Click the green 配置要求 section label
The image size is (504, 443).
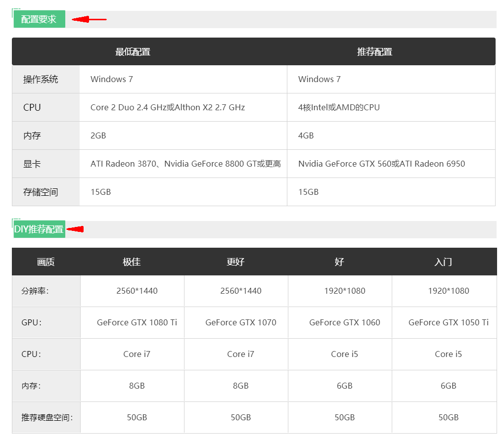coord(39,19)
